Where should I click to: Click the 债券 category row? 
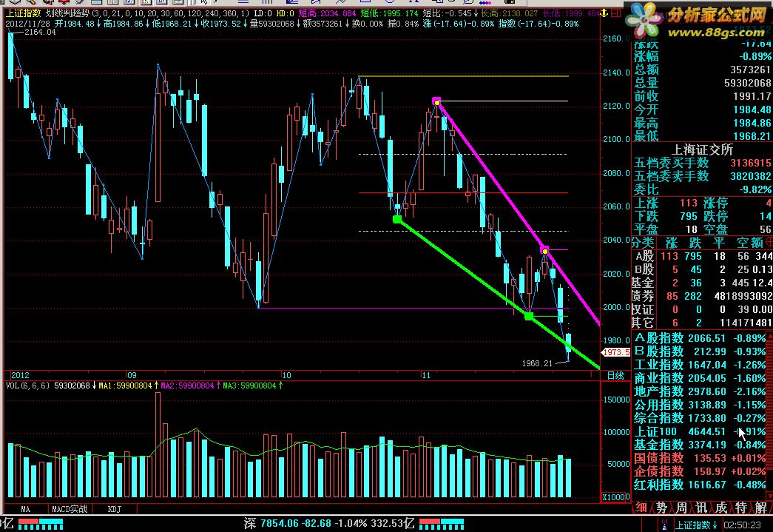(702, 296)
